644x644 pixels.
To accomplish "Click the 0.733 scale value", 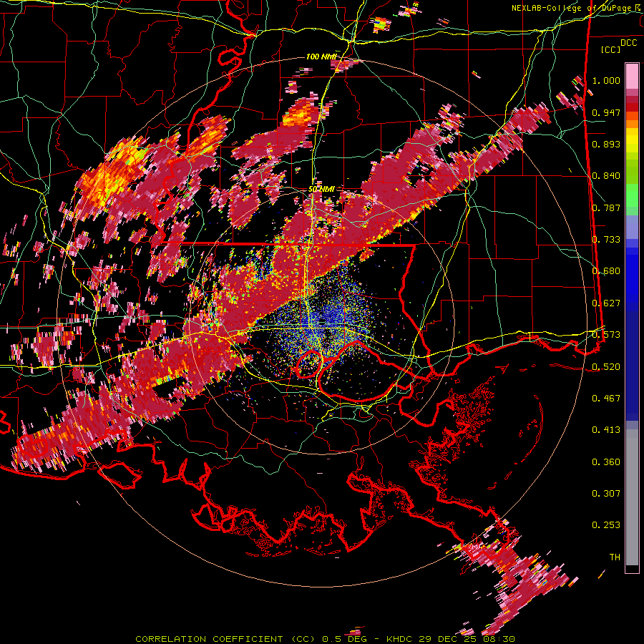I will (x=606, y=240).
